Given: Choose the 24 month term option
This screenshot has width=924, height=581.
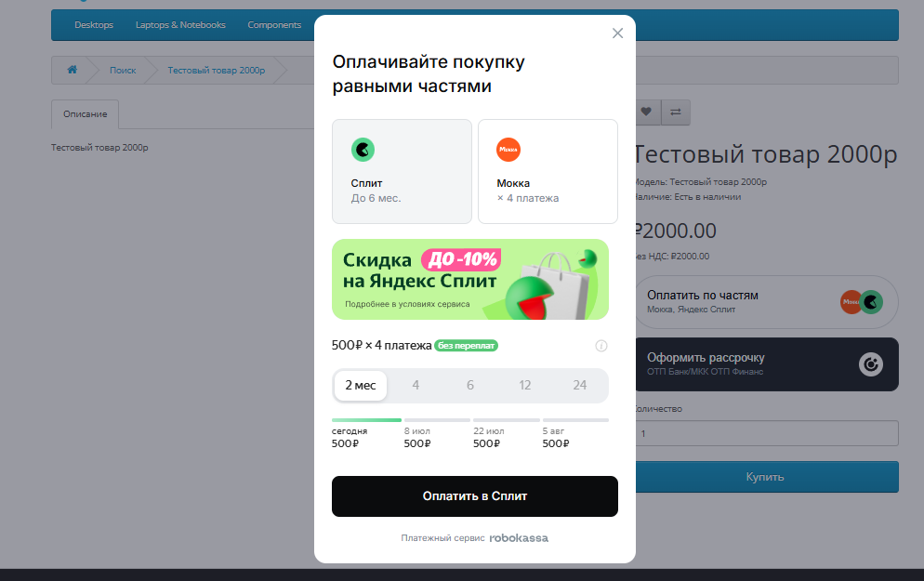Looking at the screenshot, I should (x=580, y=386).
